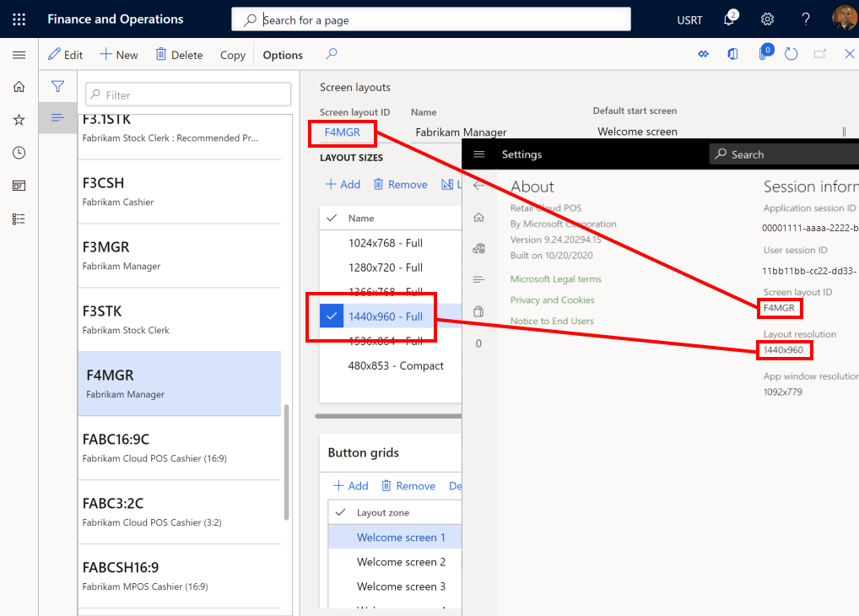Open the user profile avatar
859x616 pixels.
click(844, 18)
